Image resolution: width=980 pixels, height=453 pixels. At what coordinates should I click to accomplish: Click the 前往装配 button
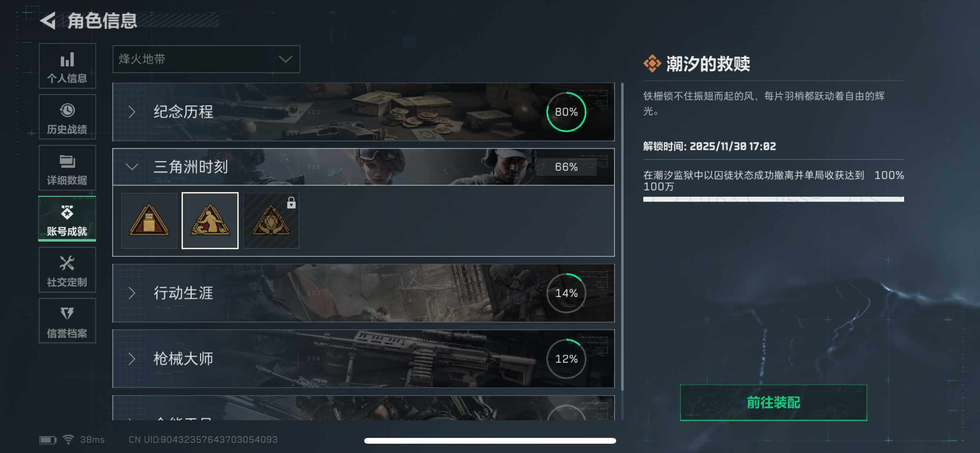click(773, 403)
